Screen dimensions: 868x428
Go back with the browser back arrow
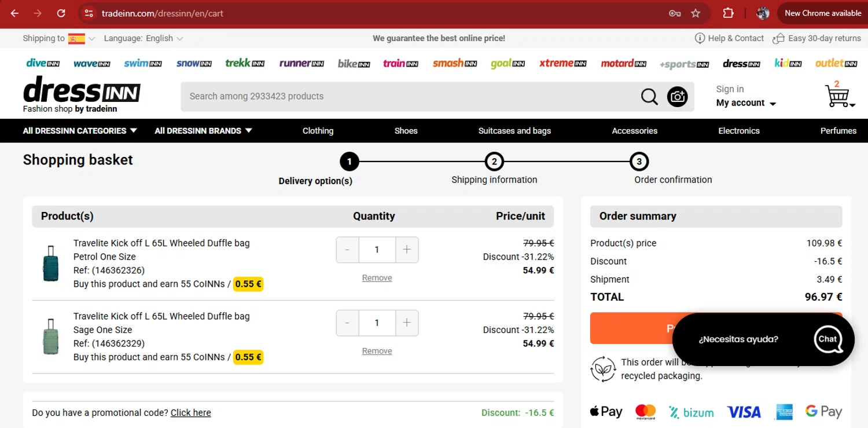(15, 13)
